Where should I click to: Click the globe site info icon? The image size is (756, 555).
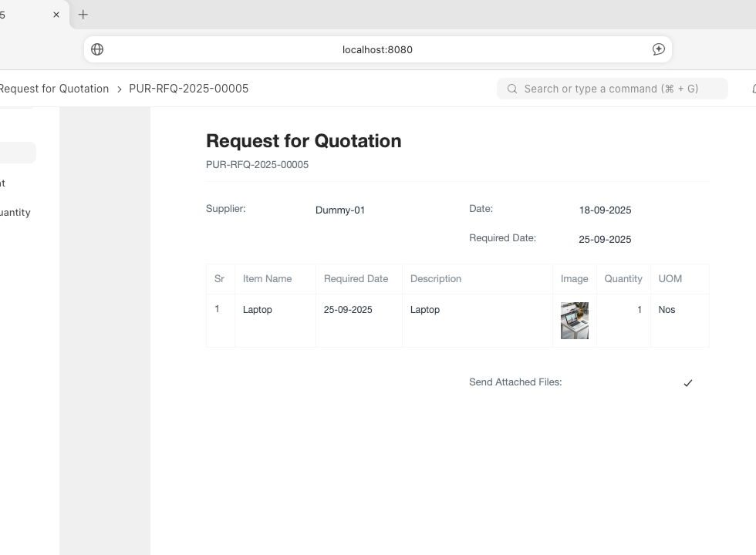(x=97, y=49)
